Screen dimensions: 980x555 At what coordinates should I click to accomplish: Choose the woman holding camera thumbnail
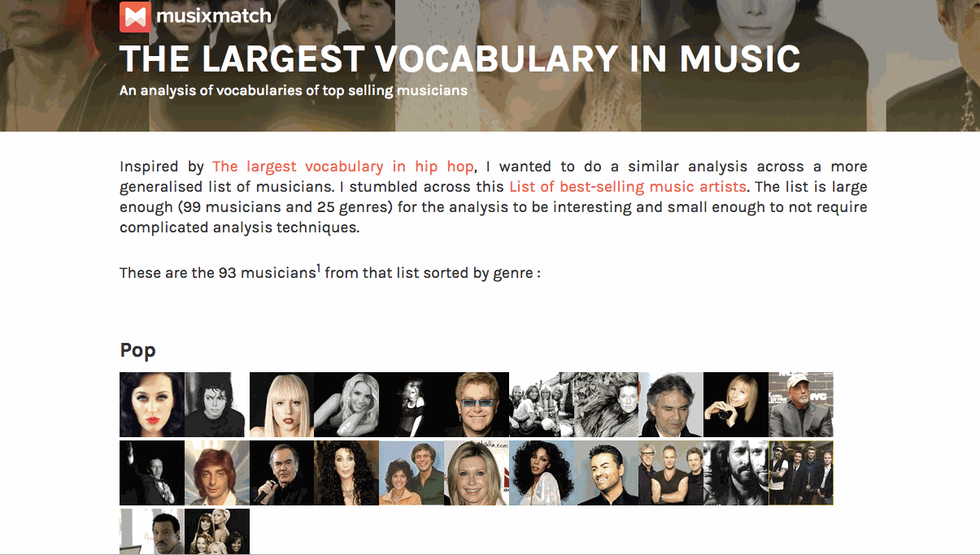tap(736, 405)
